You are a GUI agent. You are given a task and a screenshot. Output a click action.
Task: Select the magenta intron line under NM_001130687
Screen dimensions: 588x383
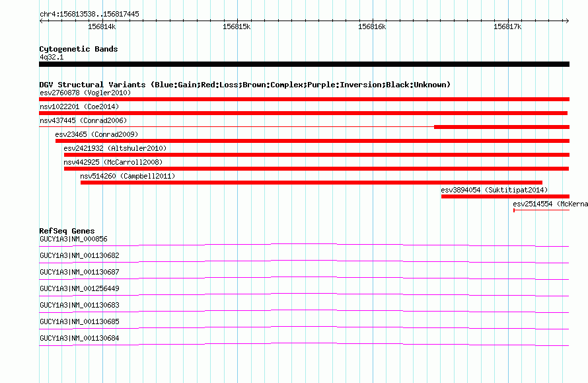click(304, 277)
